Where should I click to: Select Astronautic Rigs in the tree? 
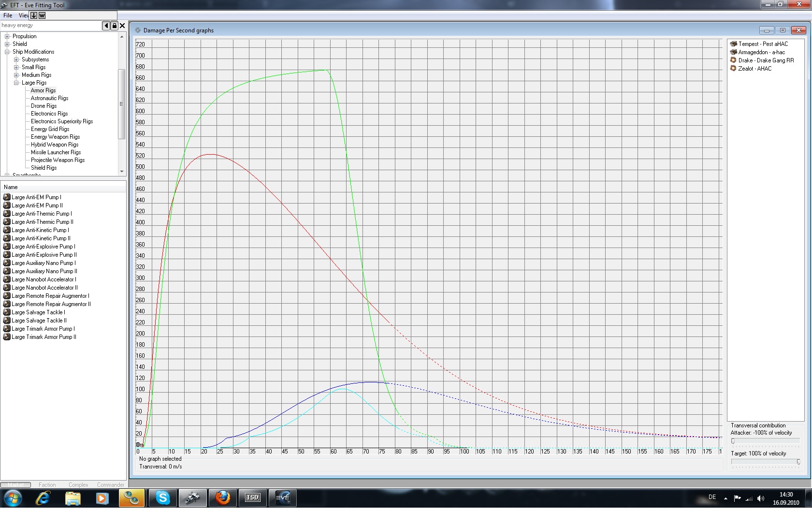point(50,98)
